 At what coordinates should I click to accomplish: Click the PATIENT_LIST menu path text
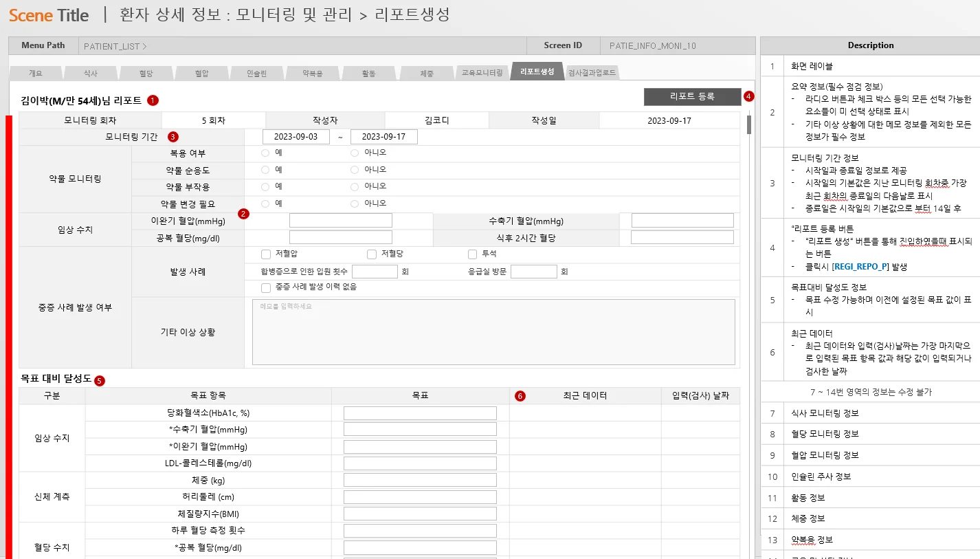(x=115, y=46)
